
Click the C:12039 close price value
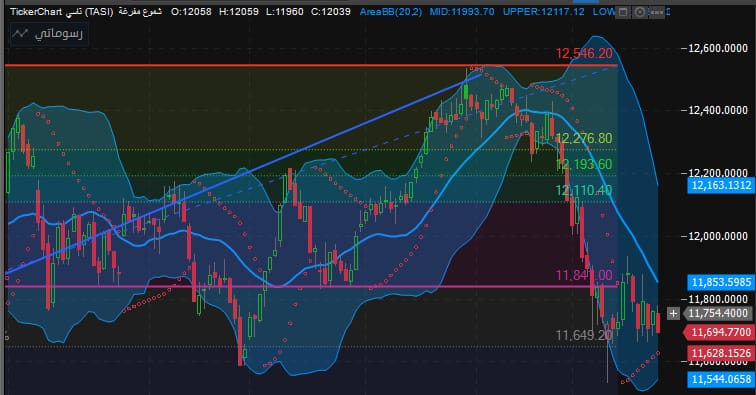(331, 12)
